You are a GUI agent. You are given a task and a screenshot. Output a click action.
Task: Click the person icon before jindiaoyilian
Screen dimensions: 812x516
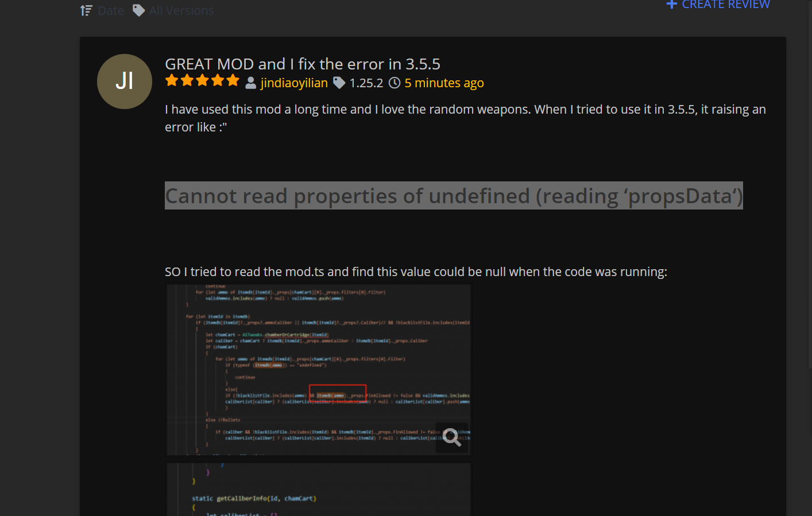(x=251, y=83)
